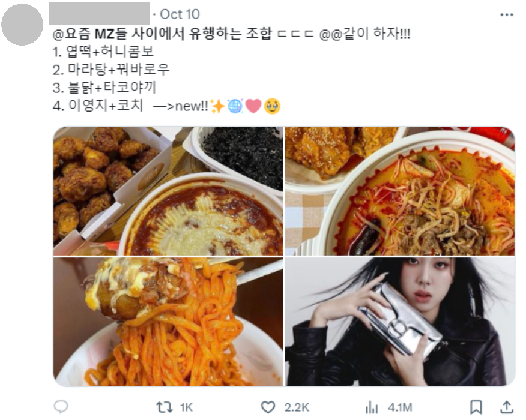The height and width of the screenshot is (420, 526).
Task: Click the "1. 엽떡+허니콤보" line
Action: (x=103, y=52)
